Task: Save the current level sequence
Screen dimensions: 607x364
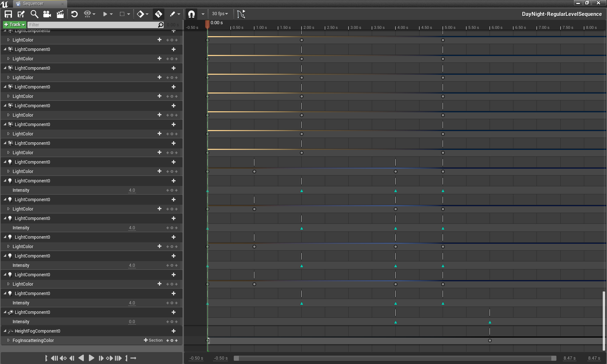Action: [x=8, y=14]
